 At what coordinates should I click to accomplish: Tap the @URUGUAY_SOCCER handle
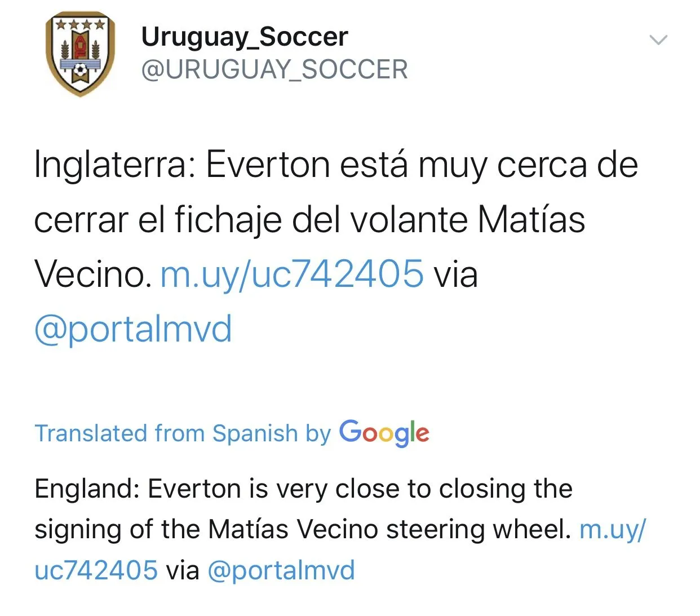pos(274,70)
